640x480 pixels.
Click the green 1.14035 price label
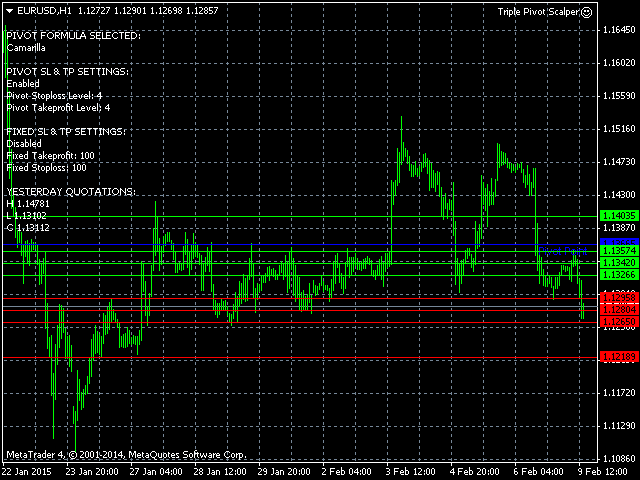tap(619, 216)
